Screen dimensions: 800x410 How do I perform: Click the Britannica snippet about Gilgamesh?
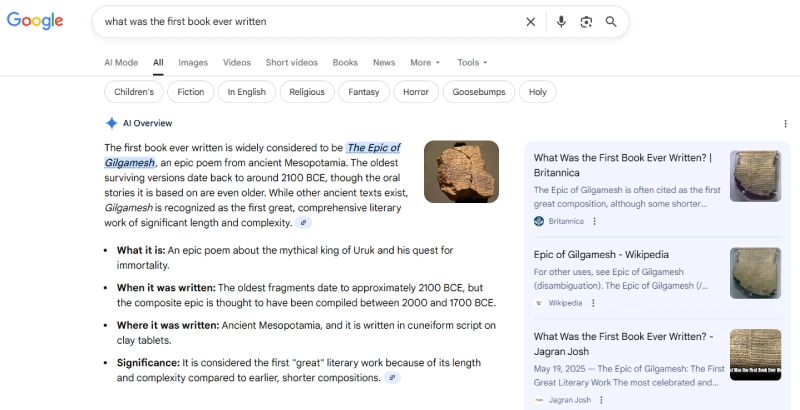click(x=627, y=197)
